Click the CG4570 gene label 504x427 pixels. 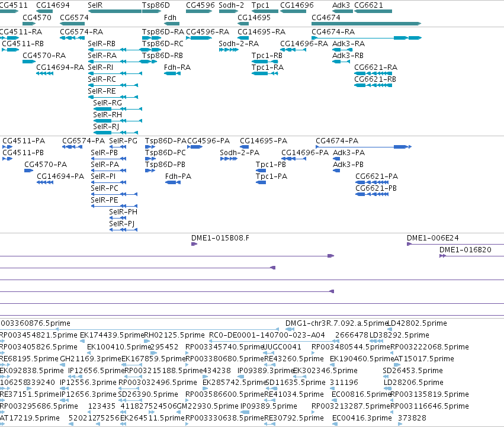pyautogui.click(x=37, y=17)
